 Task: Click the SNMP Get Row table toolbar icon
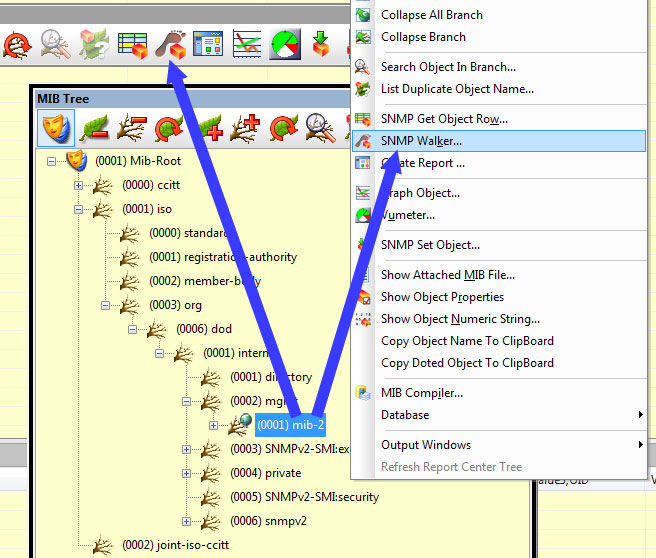tap(133, 45)
